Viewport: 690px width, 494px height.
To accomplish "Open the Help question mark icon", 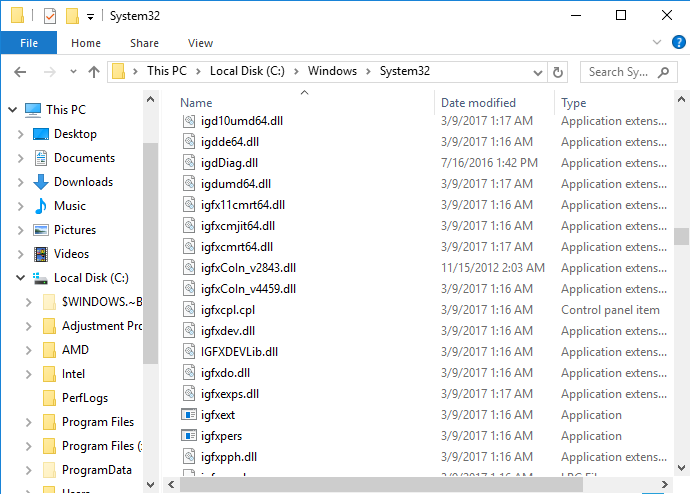I will tap(679, 43).
